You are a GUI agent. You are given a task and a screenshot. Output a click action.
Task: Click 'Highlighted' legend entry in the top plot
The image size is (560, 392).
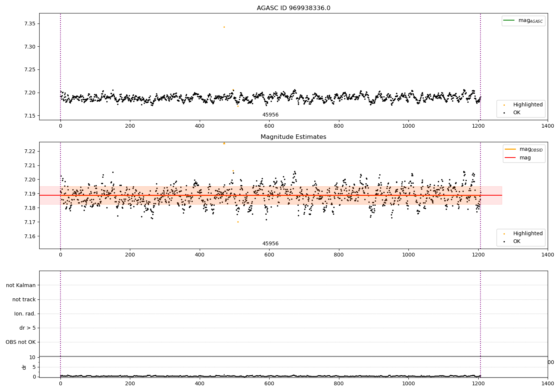point(523,105)
